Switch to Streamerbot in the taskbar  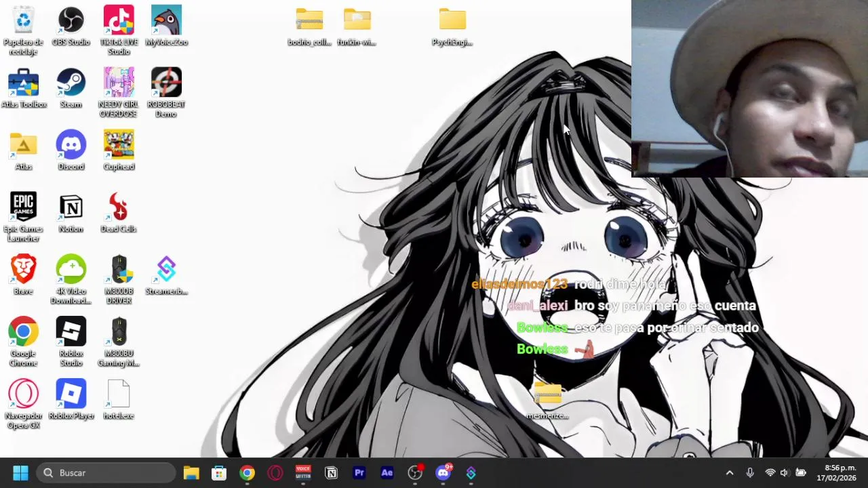[x=471, y=472]
